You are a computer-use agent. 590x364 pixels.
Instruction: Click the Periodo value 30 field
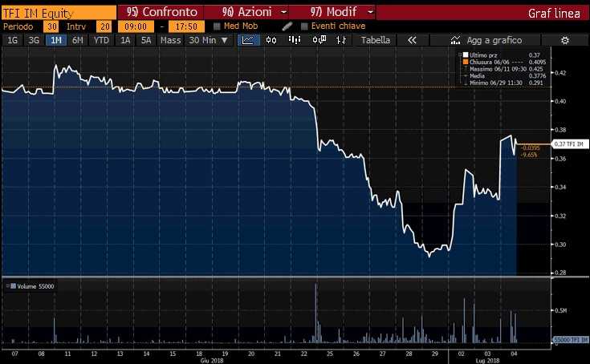click(x=51, y=26)
